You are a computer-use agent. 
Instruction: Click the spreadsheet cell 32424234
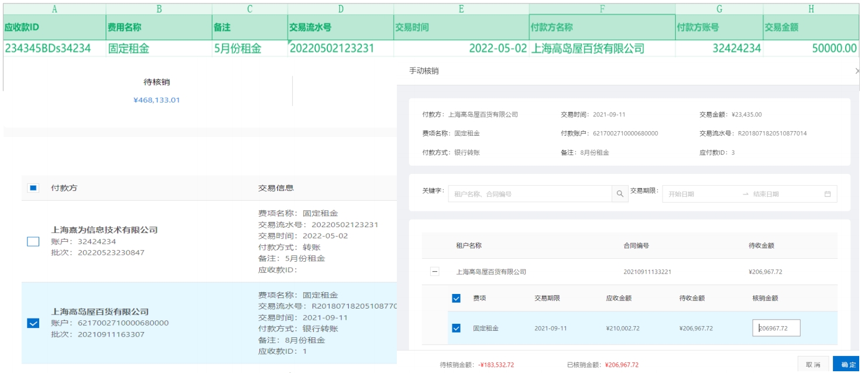pos(719,49)
